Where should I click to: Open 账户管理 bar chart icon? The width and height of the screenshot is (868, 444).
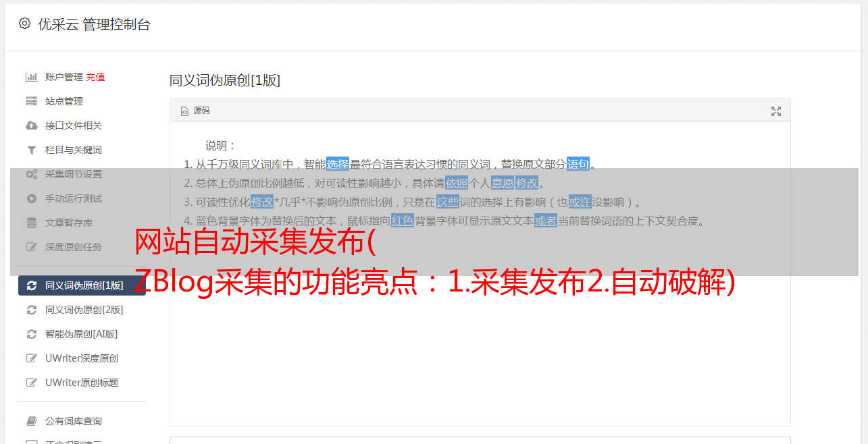[x=31, y=77]
